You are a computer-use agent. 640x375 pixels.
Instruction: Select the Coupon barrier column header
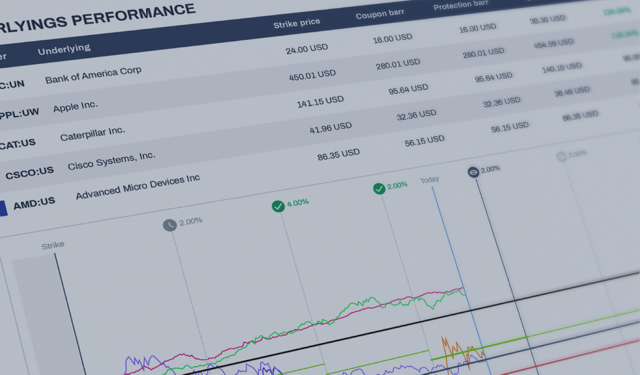point(380,14)
